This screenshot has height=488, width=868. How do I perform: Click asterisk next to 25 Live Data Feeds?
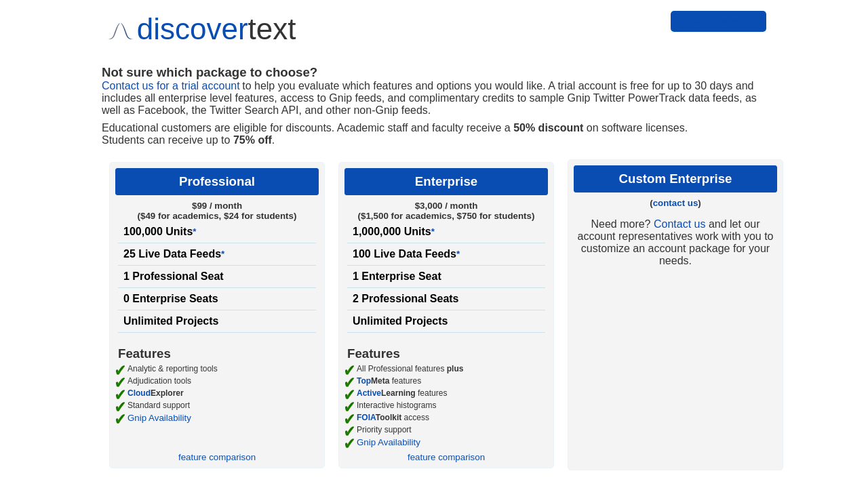(x=222, y=254)
